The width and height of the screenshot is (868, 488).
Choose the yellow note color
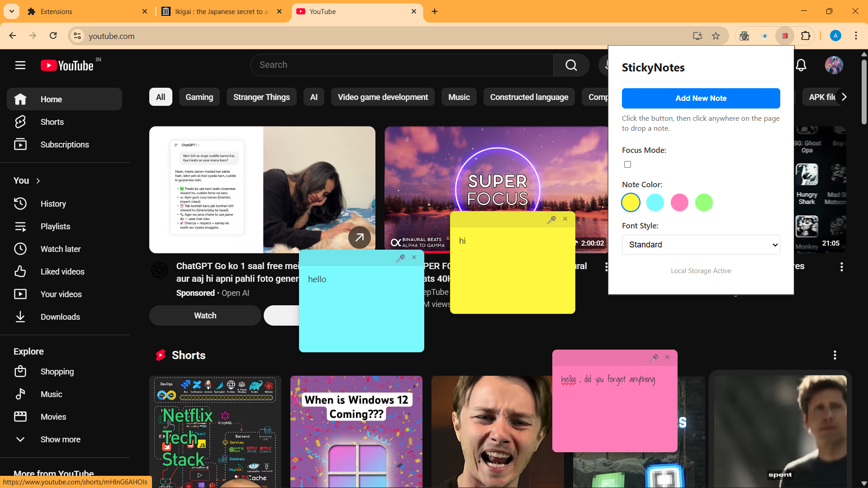click(631, 203)
